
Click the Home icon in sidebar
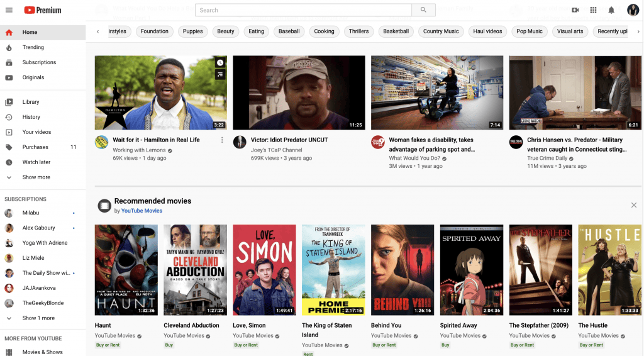[x=9, y=32]
